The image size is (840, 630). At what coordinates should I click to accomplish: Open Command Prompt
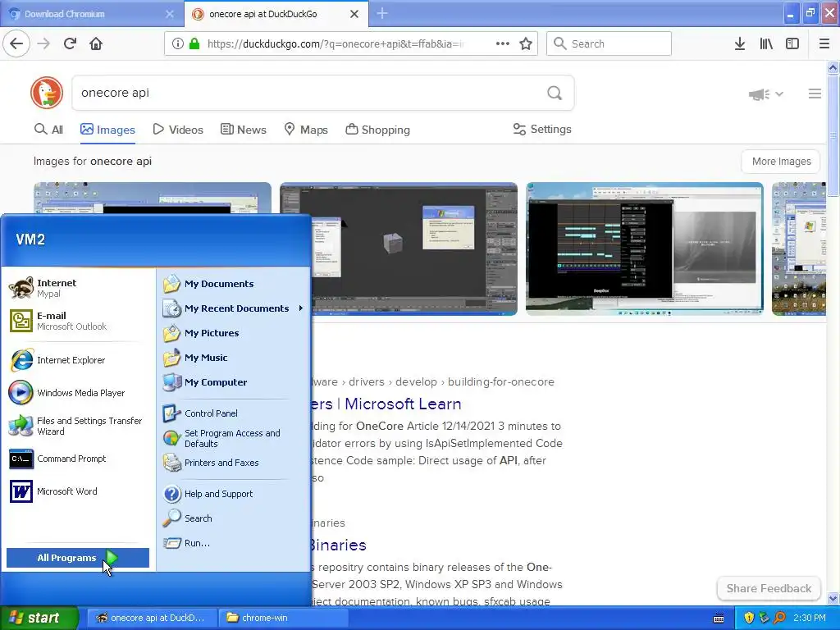78,459
